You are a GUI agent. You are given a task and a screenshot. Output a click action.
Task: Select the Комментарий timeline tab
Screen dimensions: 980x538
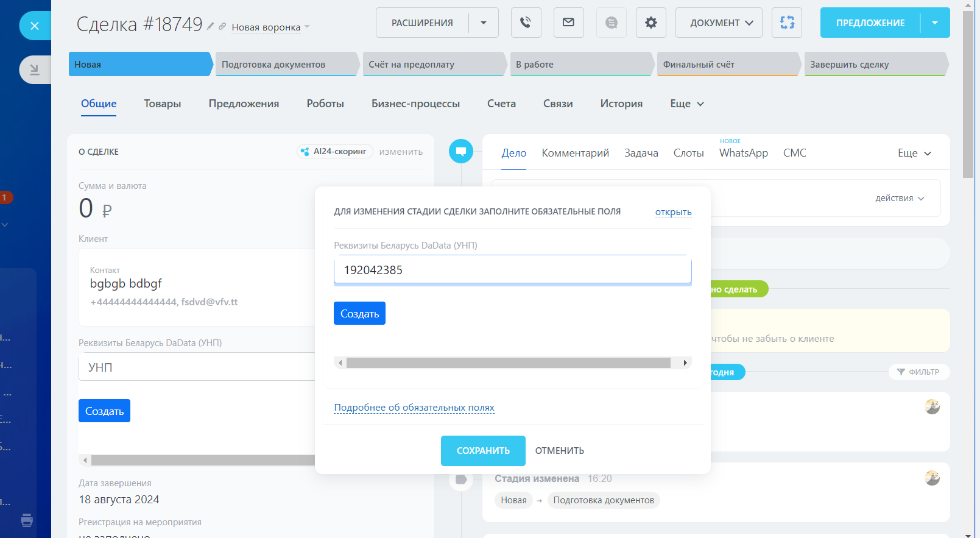(575, 153)
